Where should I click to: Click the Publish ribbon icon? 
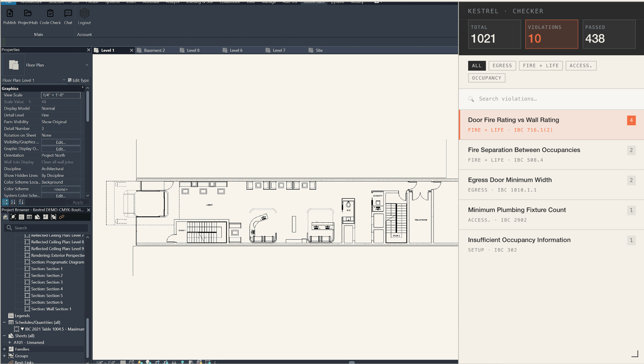(x=10, y=13)
